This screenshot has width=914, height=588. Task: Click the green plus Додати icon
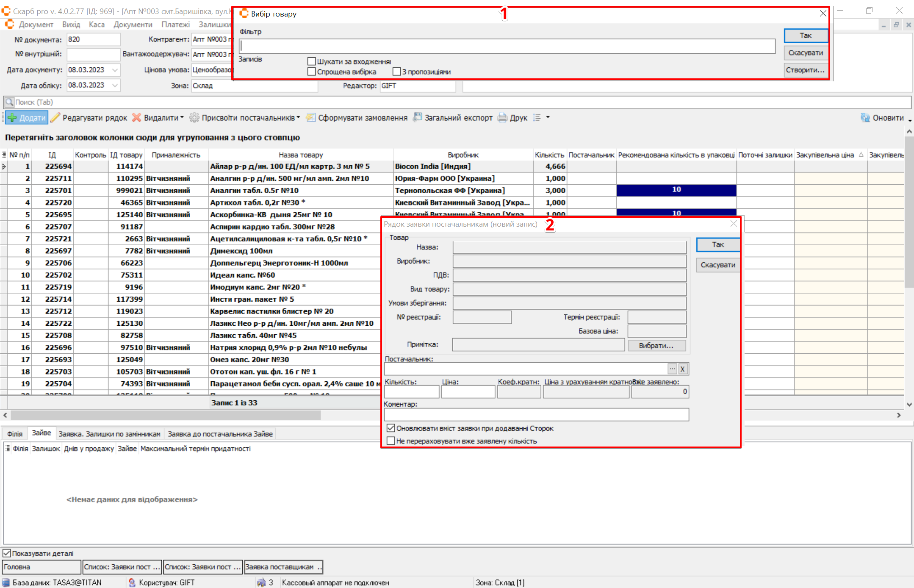click(12, 118)
